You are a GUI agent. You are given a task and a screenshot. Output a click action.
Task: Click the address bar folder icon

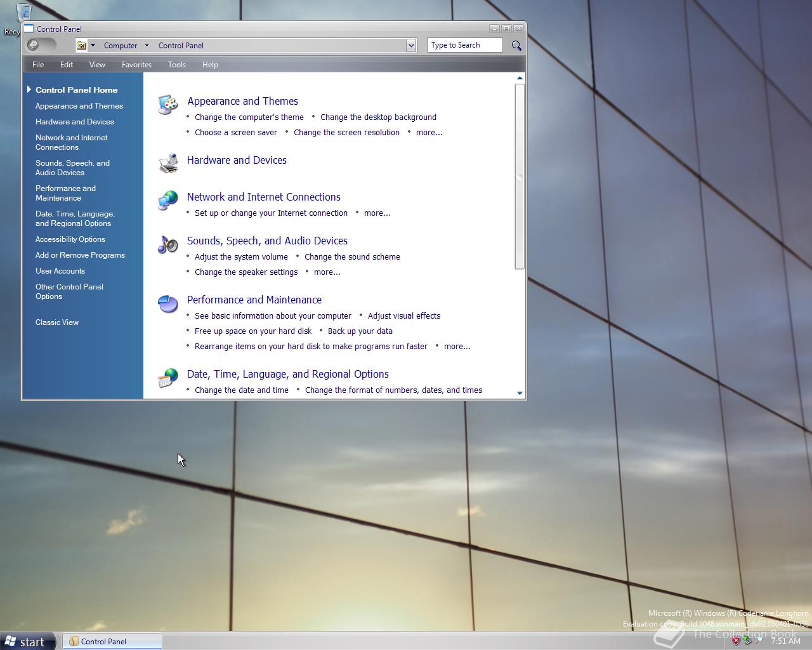81,45
